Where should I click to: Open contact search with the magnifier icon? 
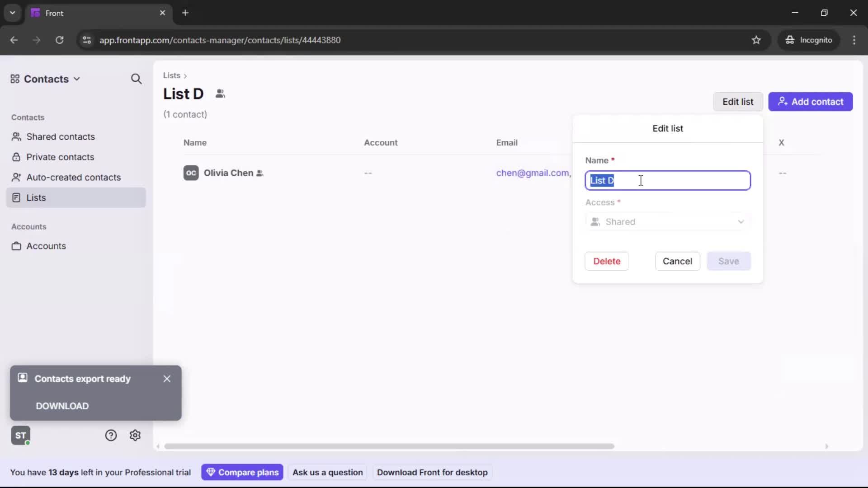136,79
